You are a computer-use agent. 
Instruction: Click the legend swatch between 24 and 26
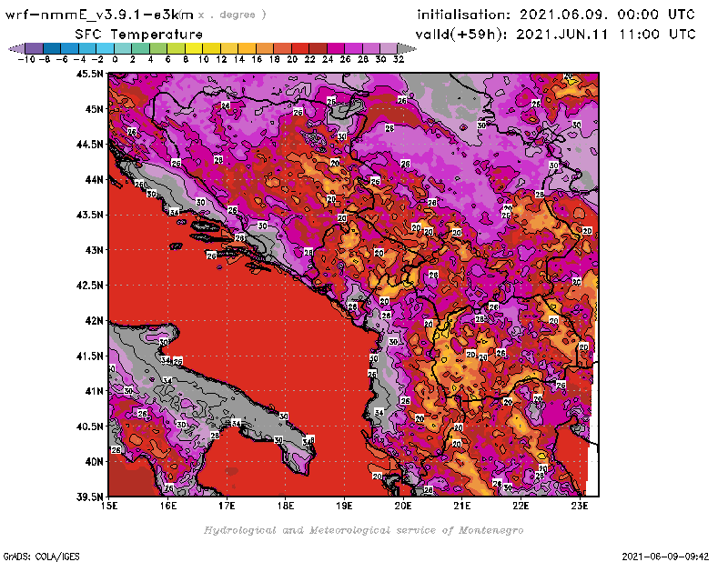(336, 48)
